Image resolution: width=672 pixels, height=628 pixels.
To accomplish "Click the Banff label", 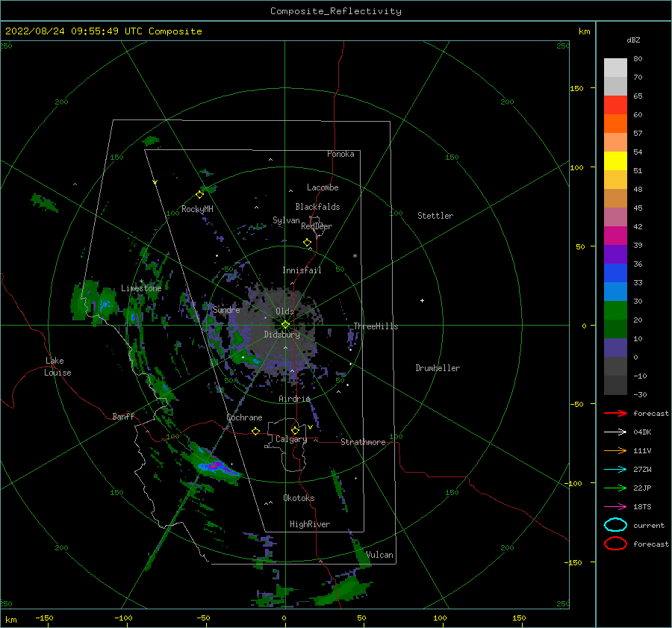I will click(123, 417).
